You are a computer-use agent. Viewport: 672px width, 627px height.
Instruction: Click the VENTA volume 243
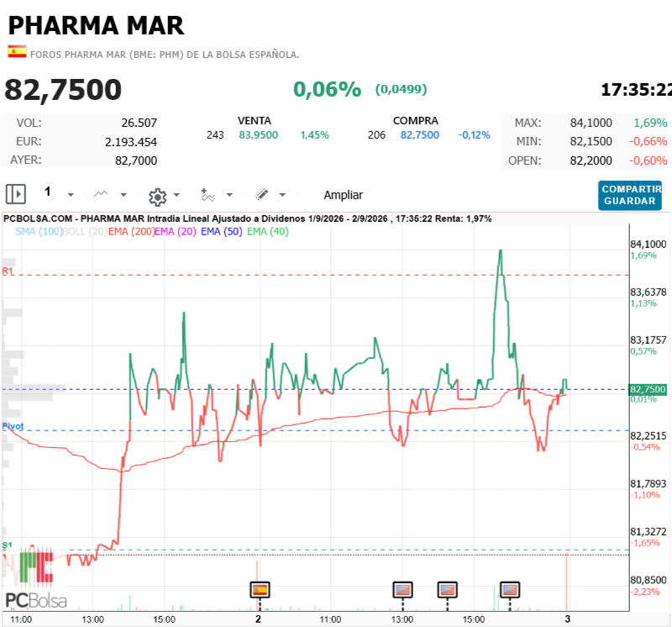pos(215,135)
